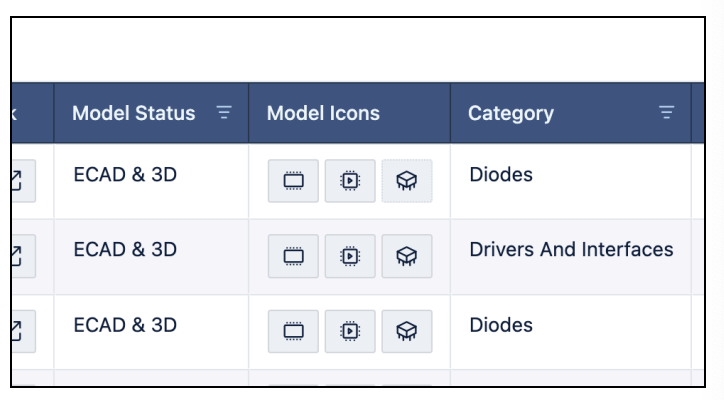Open external link icon in first row
The width and height of the screenshot is (724, 400).
23,181
